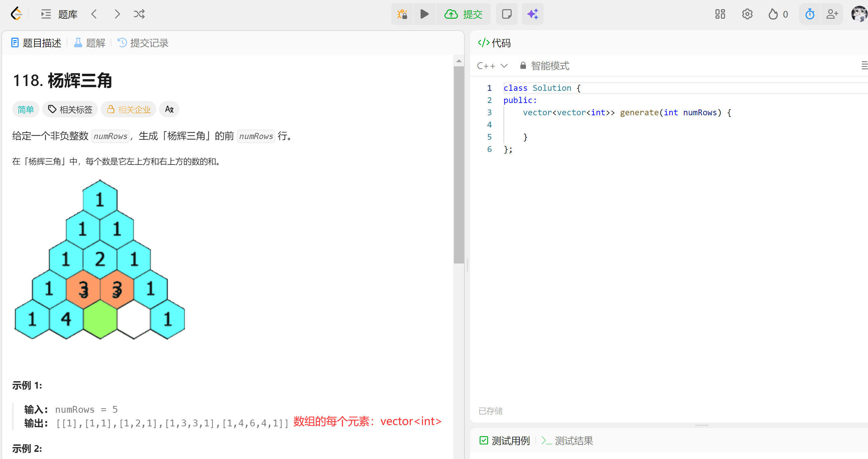Switch to the 题解 solutions tab
868x459 pixels.
point(90,43)
